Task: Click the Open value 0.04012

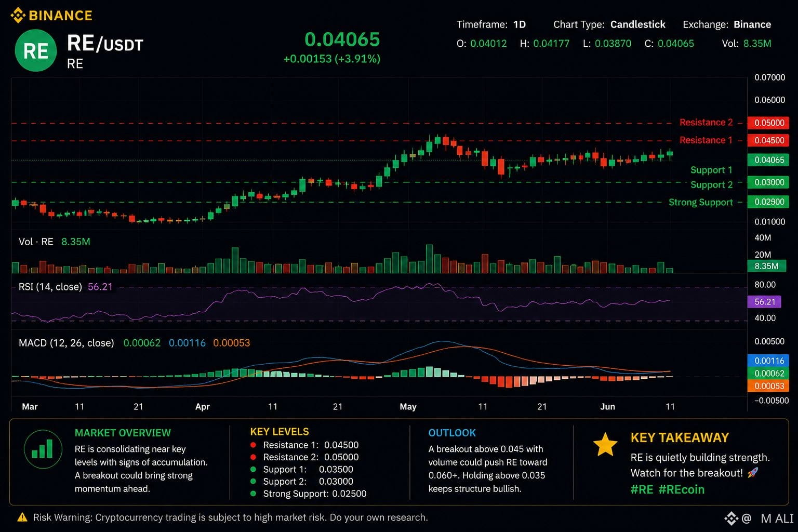Action: pyautogui.click(x=488, y=44)
